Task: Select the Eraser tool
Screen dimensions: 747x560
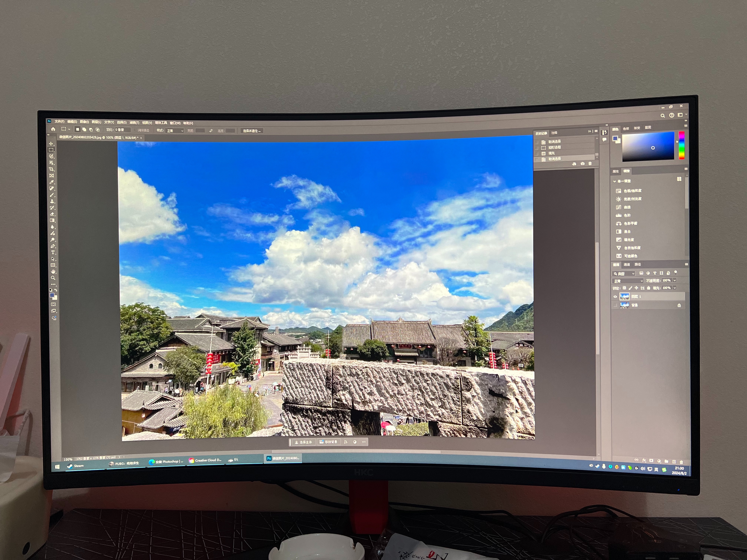Action: pyautogui.click(x=52, y=214)
